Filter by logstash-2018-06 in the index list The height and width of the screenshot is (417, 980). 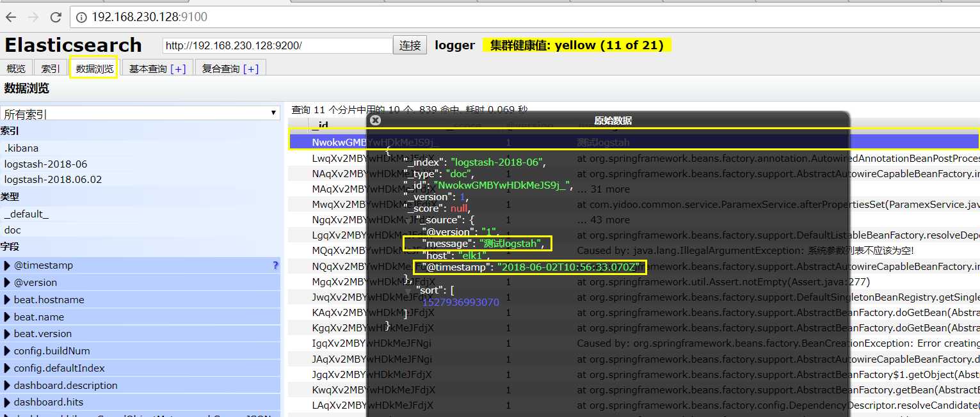[140, 164]
